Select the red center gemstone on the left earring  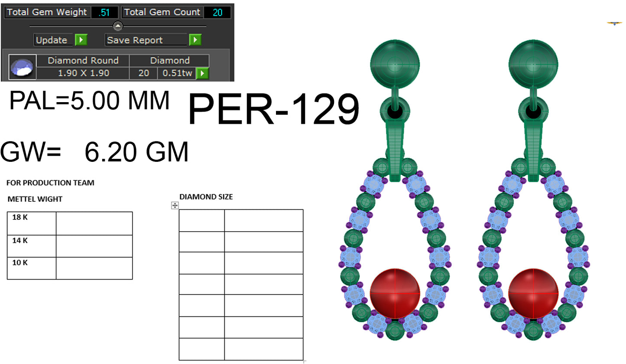click(x=395, y=292)
